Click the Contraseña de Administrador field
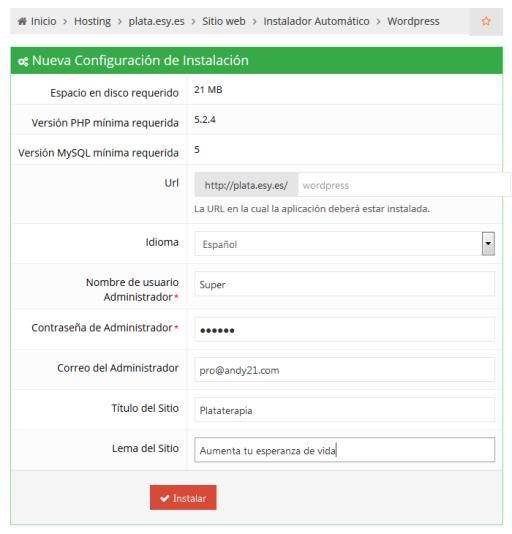This screenshot has height=534, width=512. [344, 329]
